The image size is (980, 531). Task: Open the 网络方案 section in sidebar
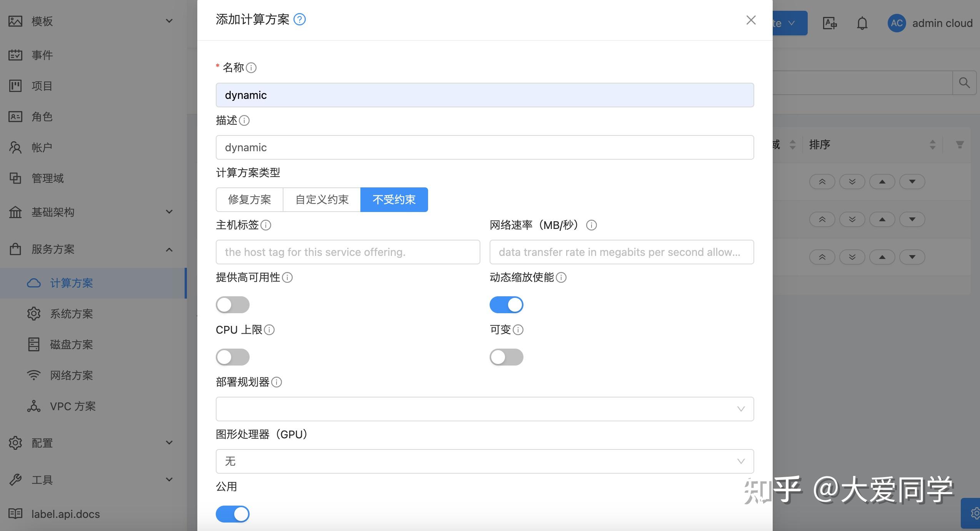72,375
